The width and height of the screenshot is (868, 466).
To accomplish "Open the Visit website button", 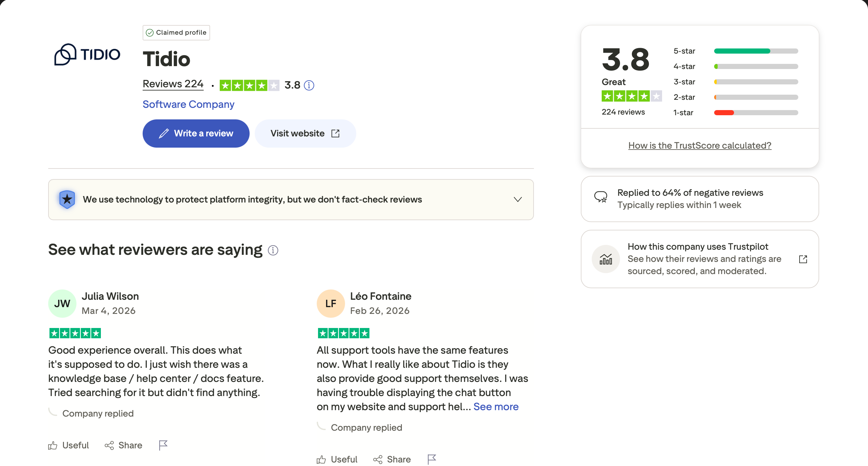I will click(x=305, y=134).
